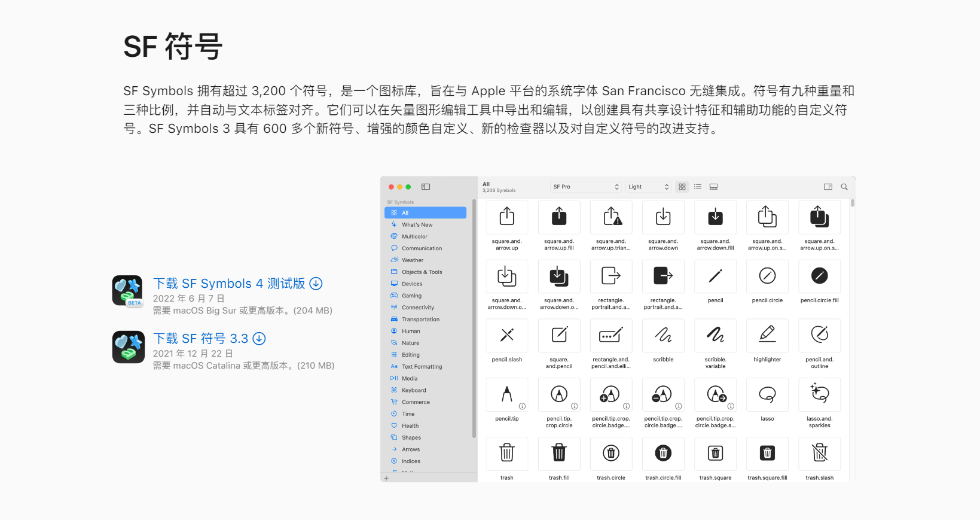This screenshot has width=980, height=520.
Task: Click info badge on pencil.tip symbol
Action: (522, 406)
